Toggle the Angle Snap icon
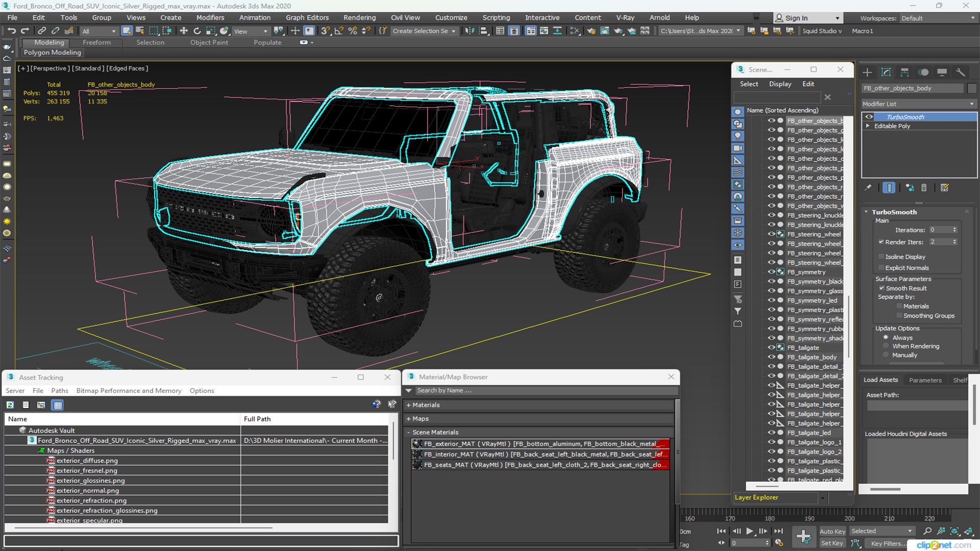Image resolution: width=980 pixels, height=551 pixels. (339, 31)
